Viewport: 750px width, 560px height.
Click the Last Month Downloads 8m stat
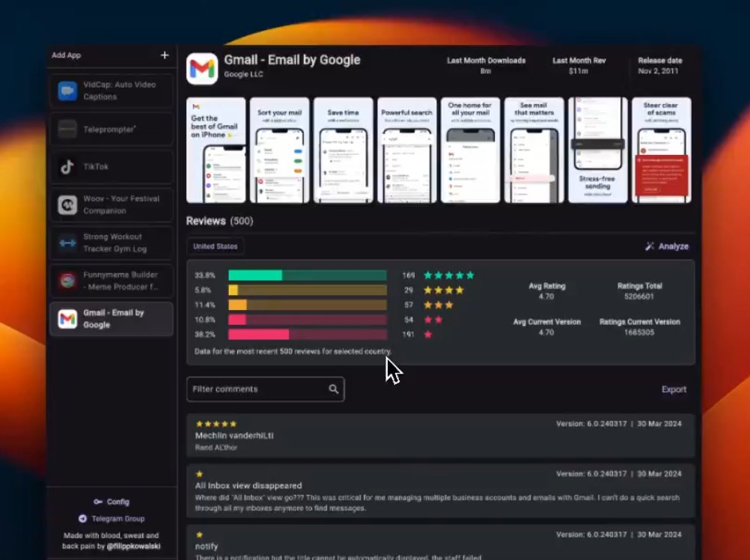[486, 66]
